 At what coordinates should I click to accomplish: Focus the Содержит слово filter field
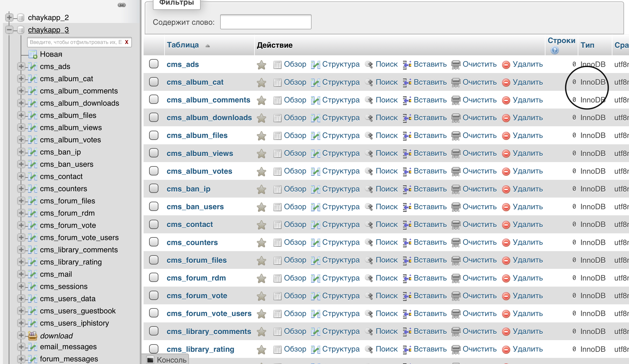pyautogui.click(x=266, y=22)
